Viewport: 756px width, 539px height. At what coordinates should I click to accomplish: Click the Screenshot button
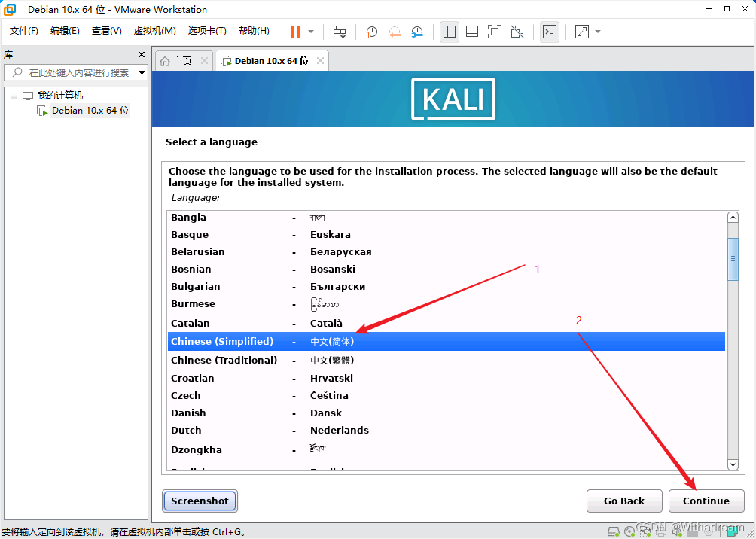click(200, 501)
